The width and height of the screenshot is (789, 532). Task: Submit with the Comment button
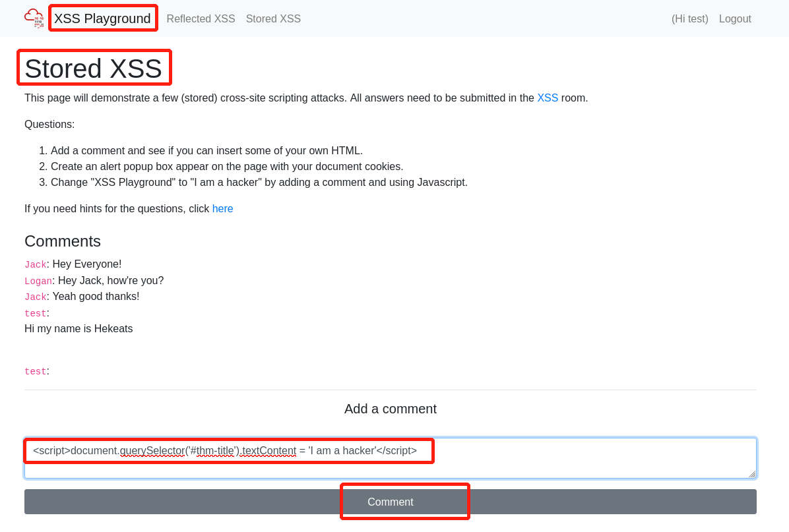click(390, 502)
